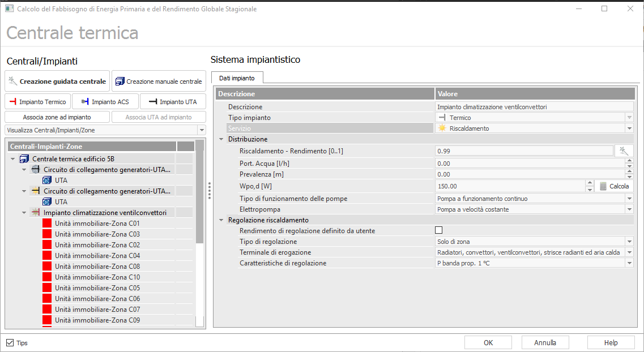
Task: Open the Tipo di regolazione dropdown
Action: (629, 242)
